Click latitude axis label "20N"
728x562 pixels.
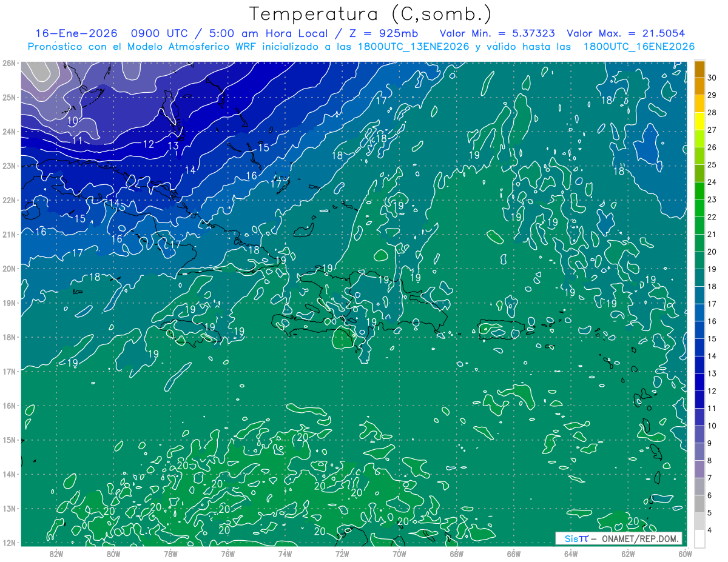(x=9, y=269)
